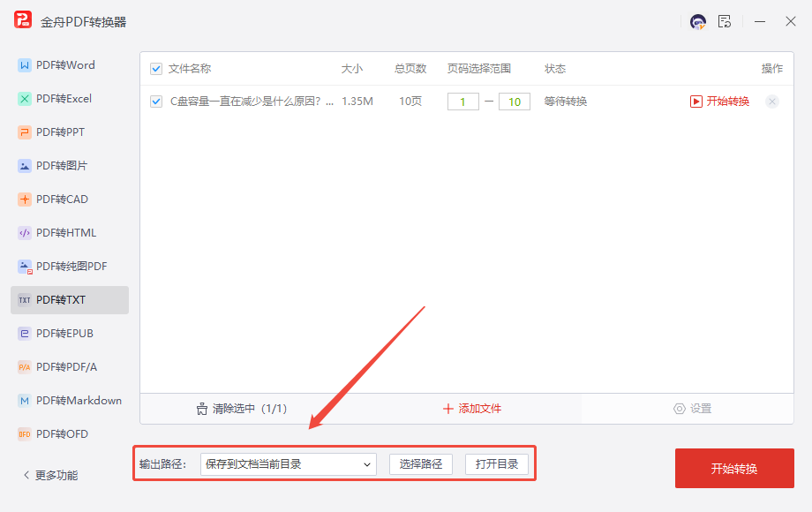Image resolution: width=812 pixels, height=512 pixels.
Task: Click 开始转换 link in the file row
Action: [727, 102]
